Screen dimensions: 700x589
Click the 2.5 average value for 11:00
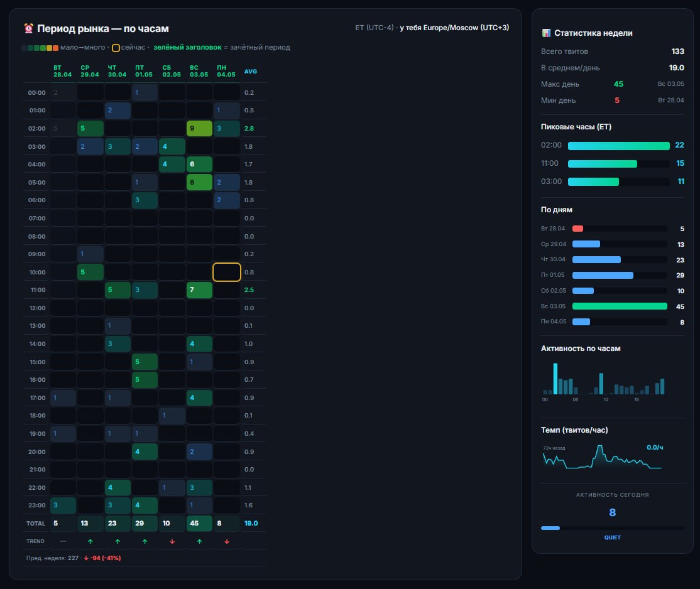[249, 290]
